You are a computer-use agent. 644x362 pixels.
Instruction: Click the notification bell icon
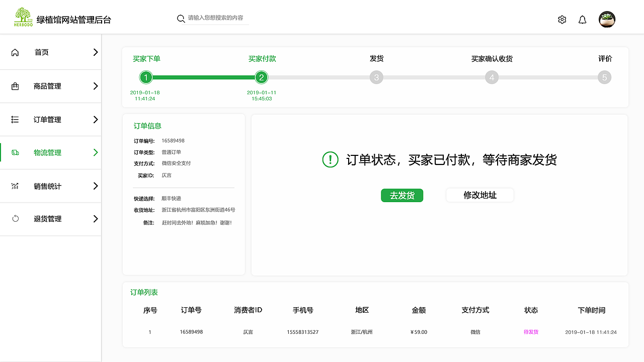[x=582, y=19]
